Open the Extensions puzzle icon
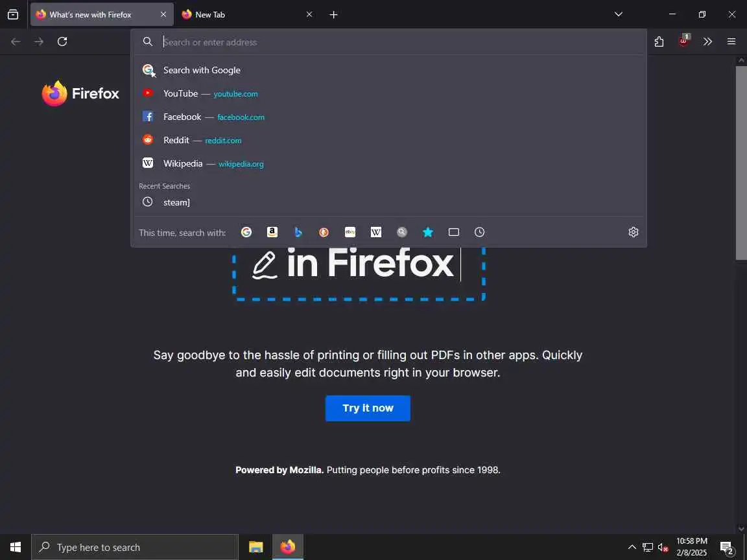The width and height of the screenshot is (747, 560). click(659, 42)
